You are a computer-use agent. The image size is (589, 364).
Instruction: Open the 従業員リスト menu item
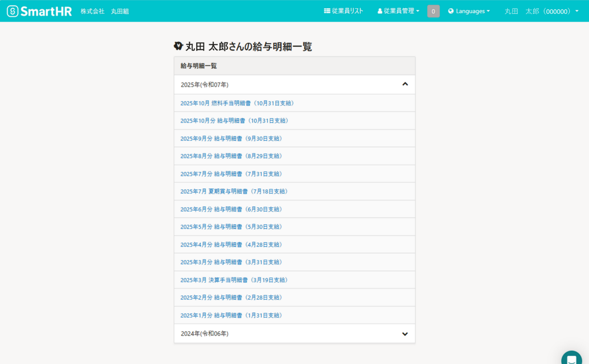click(x=344, y=11)
